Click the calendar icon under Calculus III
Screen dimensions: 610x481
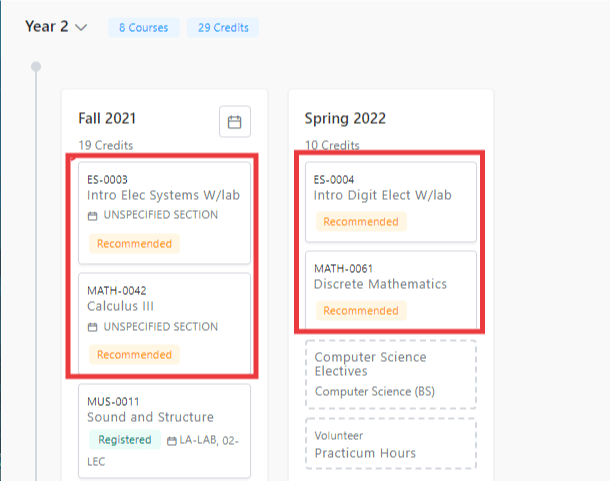coord(93,327)
